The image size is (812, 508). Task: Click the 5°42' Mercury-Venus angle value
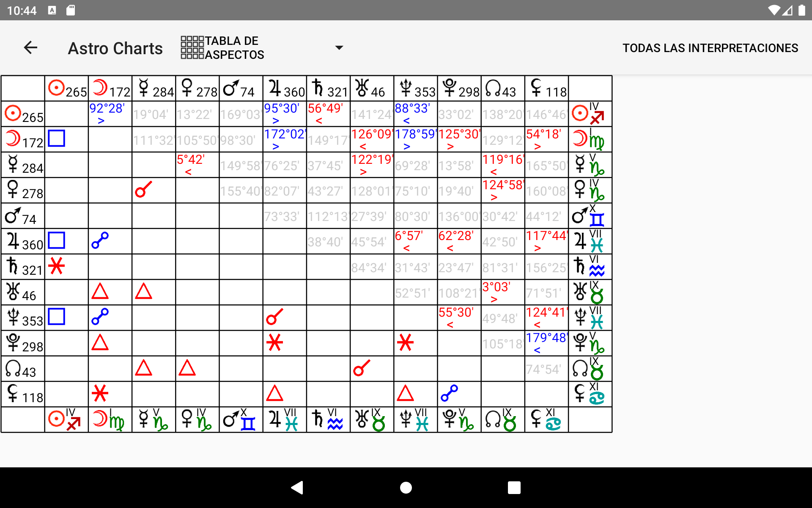click(191, 160)
